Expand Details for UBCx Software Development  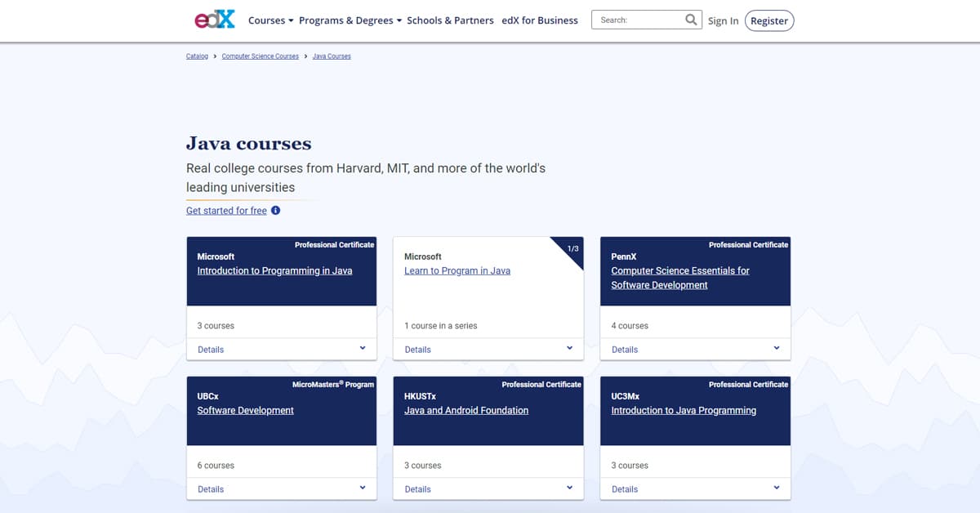point(281,488)
